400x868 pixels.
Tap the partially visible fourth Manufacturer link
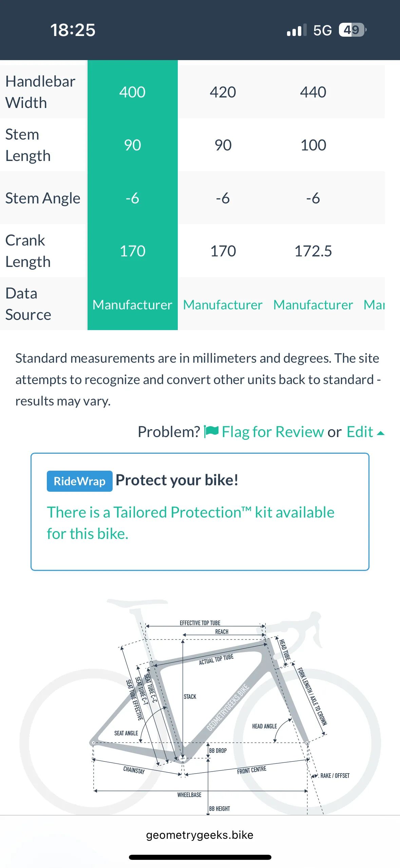[x=374, y=305]
